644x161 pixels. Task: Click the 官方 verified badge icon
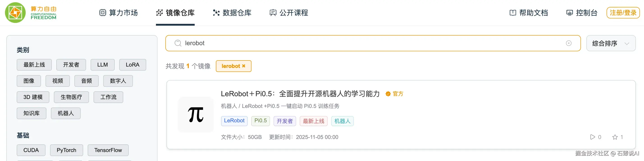[x=388, y=94]
